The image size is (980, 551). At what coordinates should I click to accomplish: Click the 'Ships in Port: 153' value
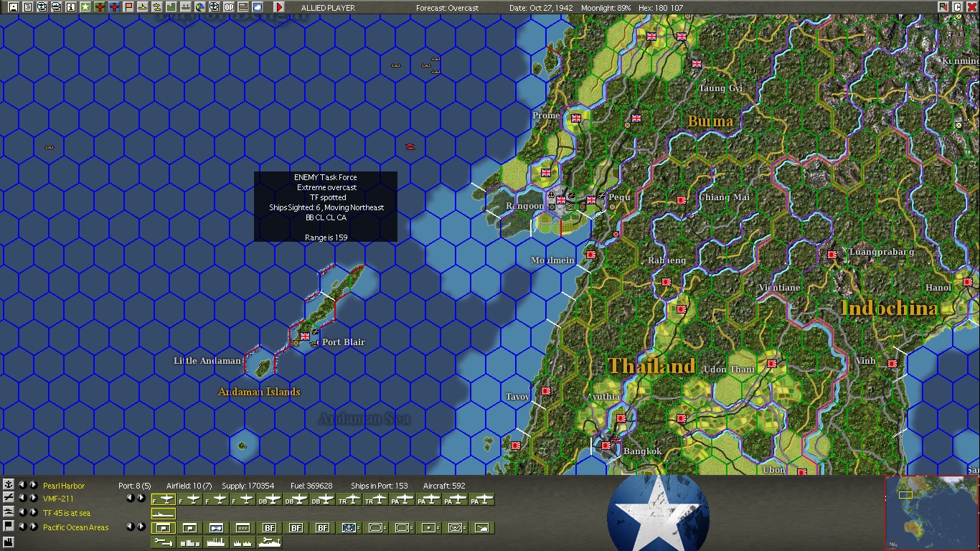point(380,486)
